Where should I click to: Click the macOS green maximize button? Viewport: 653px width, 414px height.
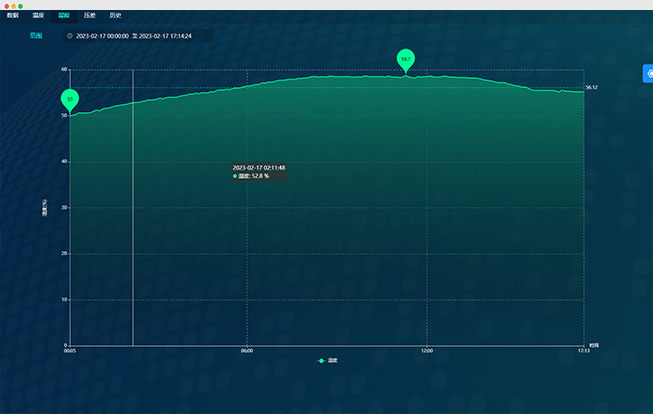point(20,6)
